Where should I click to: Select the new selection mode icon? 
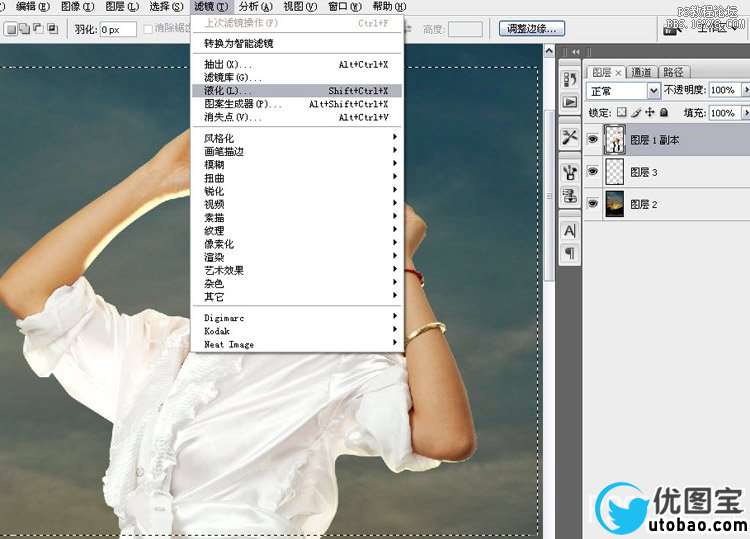[11, 29]
